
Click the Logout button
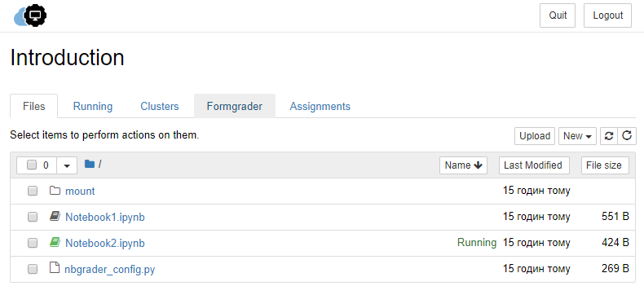607,15
